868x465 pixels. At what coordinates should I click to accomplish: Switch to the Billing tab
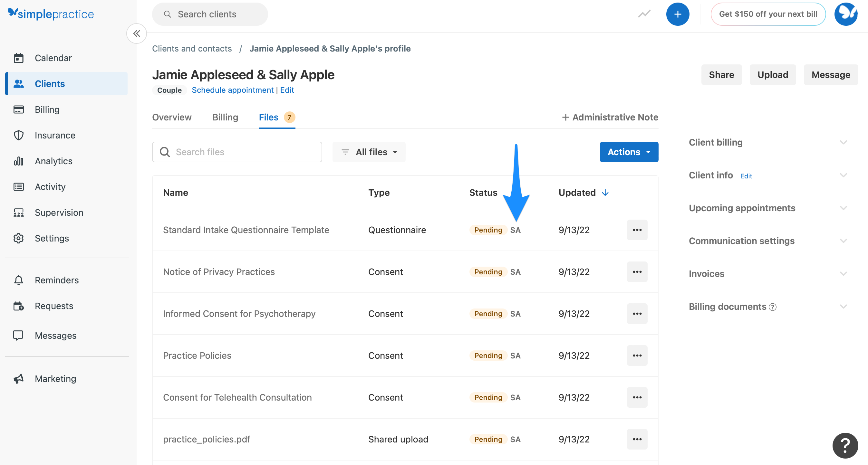225,117
